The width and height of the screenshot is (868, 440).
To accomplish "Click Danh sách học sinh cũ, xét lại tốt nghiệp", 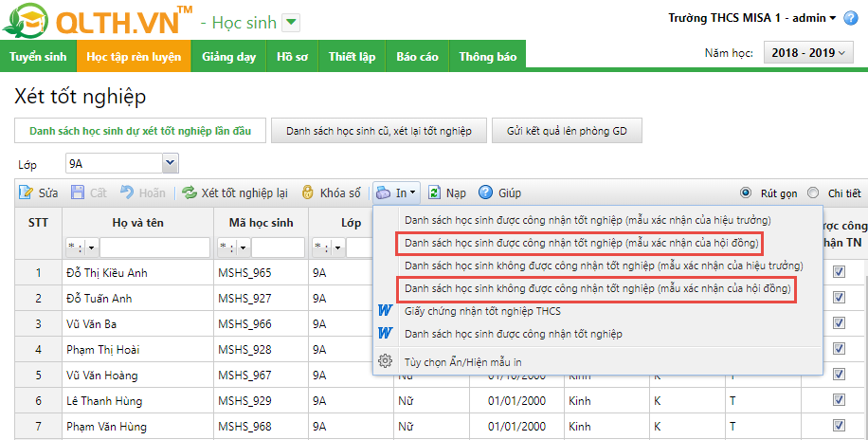I will [379, 131].
